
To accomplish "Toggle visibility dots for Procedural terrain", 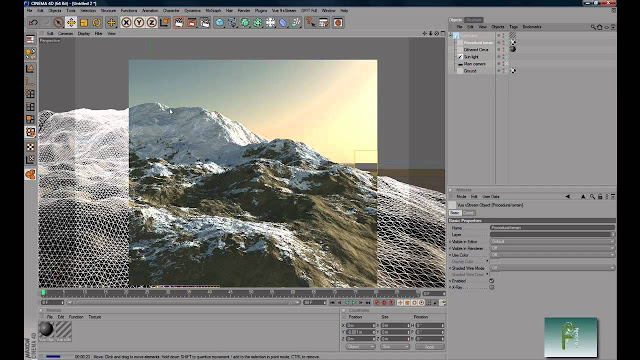I will [x=503, y=42].
